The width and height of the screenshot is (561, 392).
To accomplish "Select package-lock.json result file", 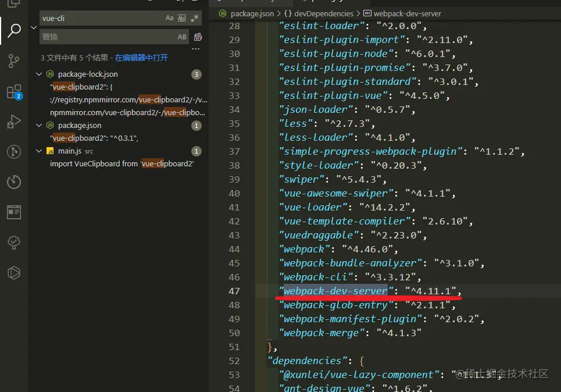I will point(88,74).
